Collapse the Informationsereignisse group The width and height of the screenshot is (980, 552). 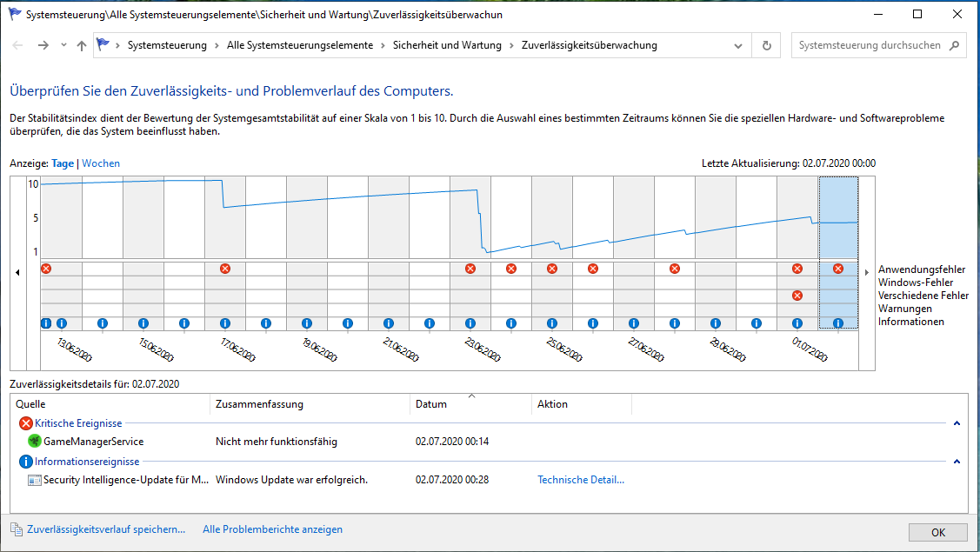click(957, 462)
